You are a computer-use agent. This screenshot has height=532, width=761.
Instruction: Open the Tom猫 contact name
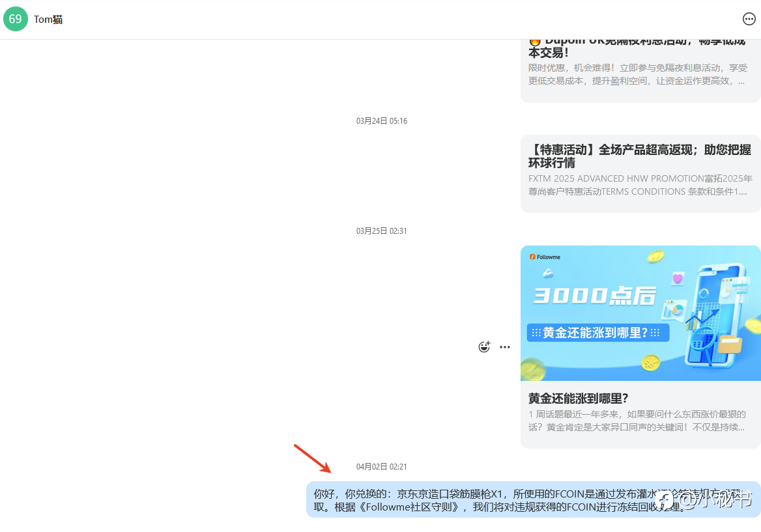pos(48,20)
